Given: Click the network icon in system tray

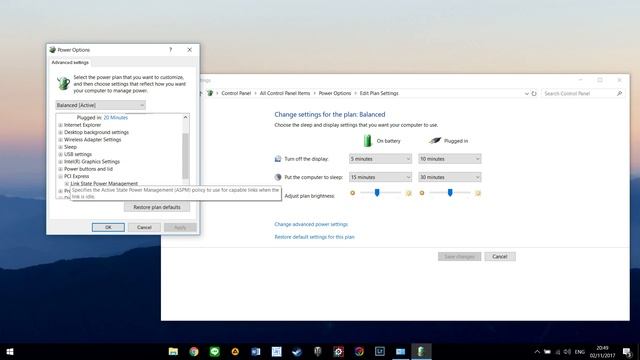Looking at the screenshot, I should pyautogui.click(x=558, y=351).
